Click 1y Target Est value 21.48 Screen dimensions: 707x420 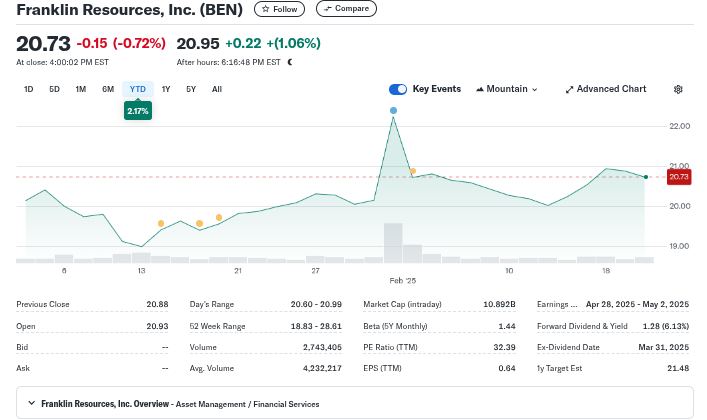tap(678, 368)
